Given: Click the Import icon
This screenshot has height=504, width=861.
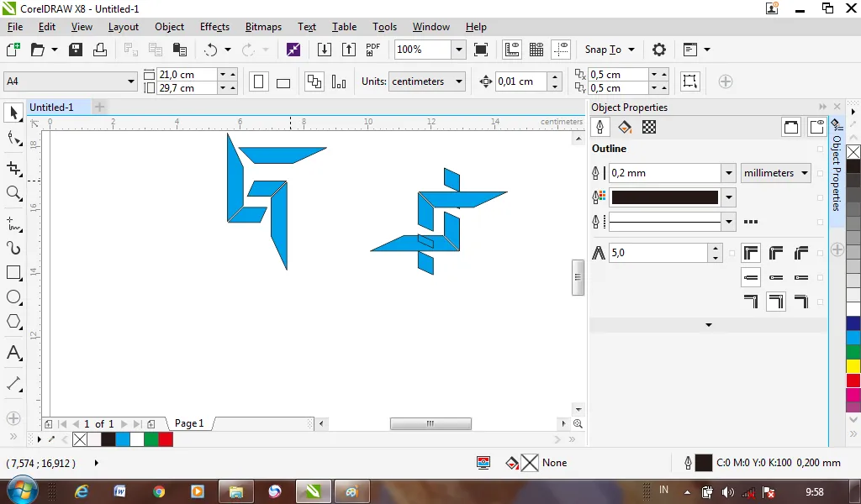Looking at the screenshot, I should click(325, 50).
